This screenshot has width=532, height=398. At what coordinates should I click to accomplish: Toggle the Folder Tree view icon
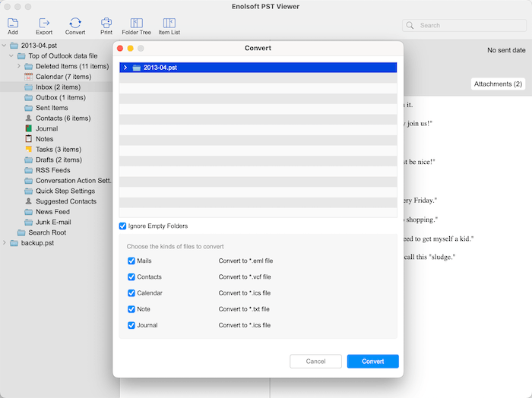(136, 24)
